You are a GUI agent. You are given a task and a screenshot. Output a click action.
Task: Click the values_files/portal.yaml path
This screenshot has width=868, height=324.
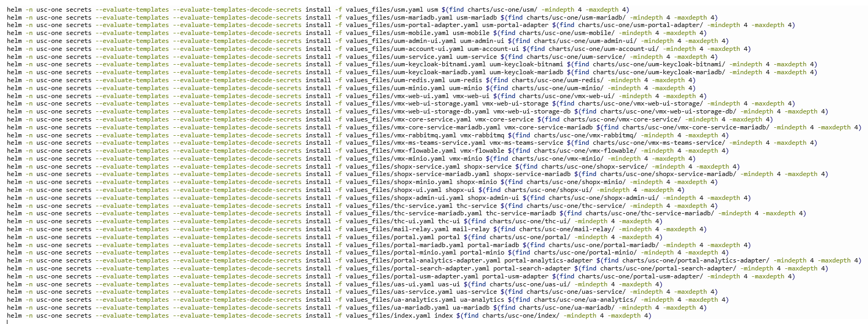pyautogui.click(x=390, y=237)
